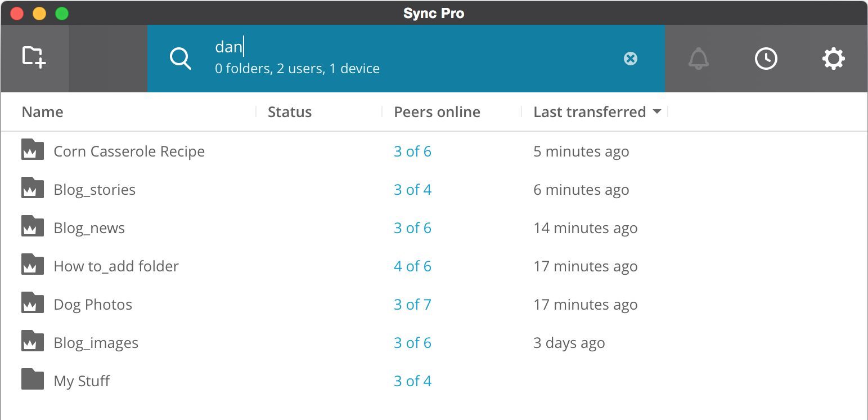Open the "3 of 7" peers link
Viewport: 868px width, 420px height.
[x=412, y=305]
